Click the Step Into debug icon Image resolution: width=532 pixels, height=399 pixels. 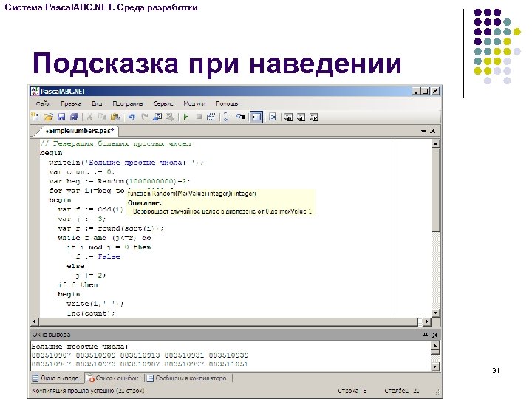pos(241,117)
